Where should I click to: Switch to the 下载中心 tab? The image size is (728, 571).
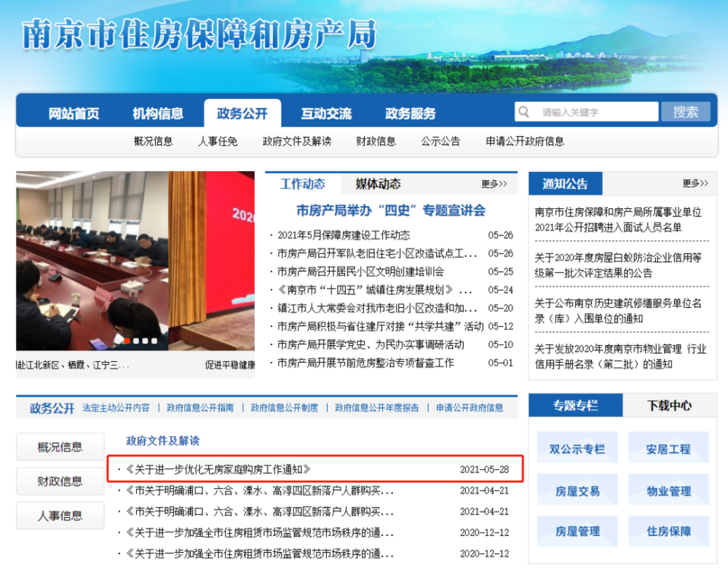[x=670, y=406]
